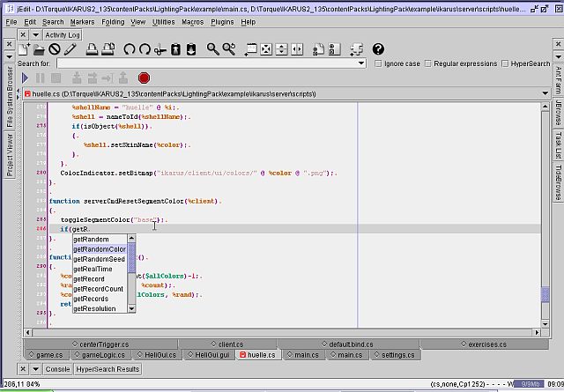Click the Cut scissors icon
564x392 pixels.
pyautogui.click(x=160, y=49)
